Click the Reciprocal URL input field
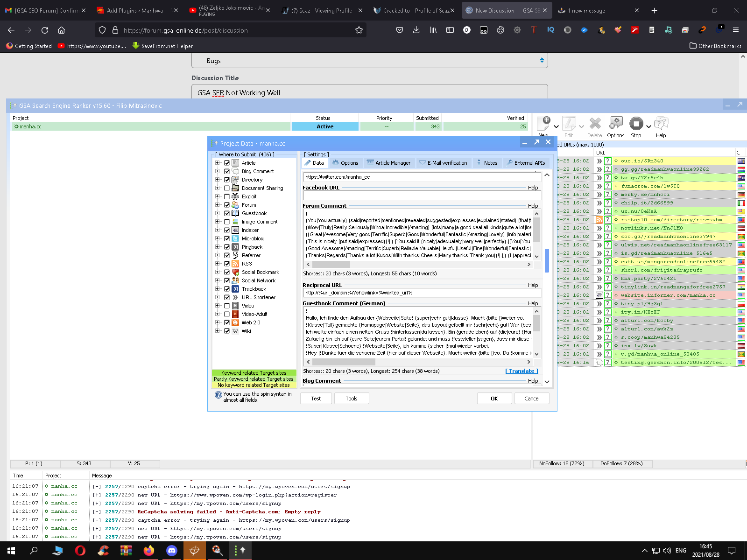747x560 pixels. 422,293
